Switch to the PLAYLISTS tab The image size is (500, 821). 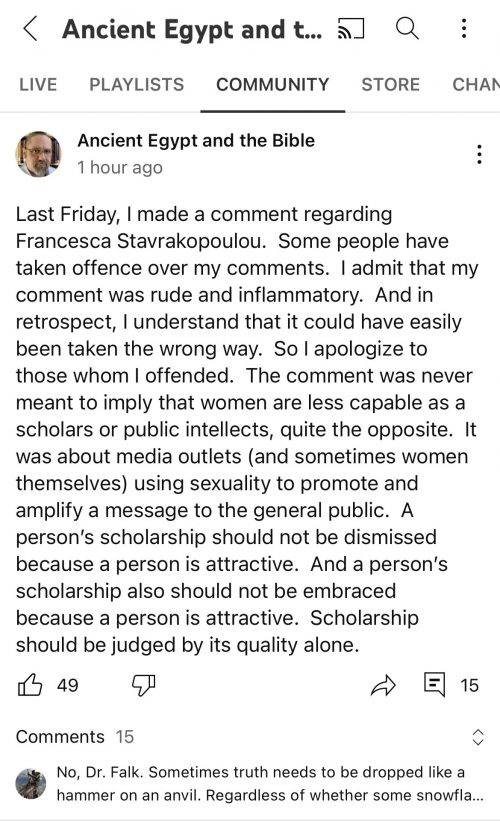137,84
